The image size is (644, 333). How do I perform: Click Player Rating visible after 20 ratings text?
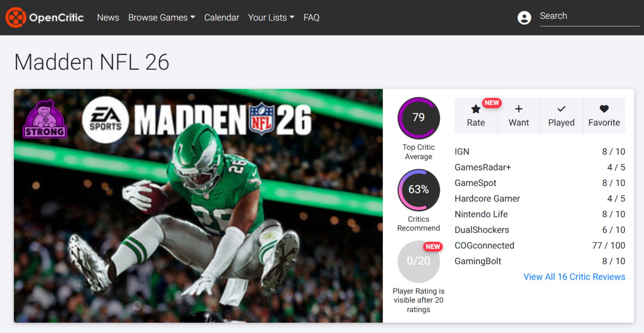[419, 300]
